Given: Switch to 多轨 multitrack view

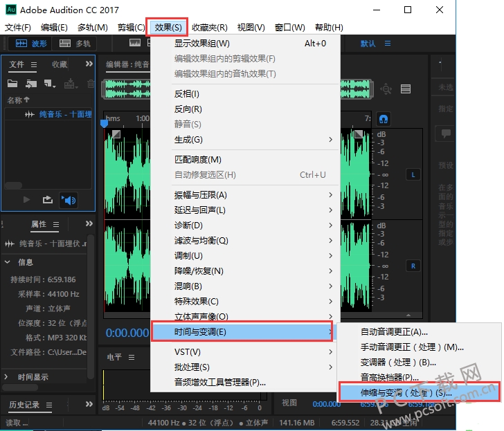Looking at the screenshot, I should [75, 44].
